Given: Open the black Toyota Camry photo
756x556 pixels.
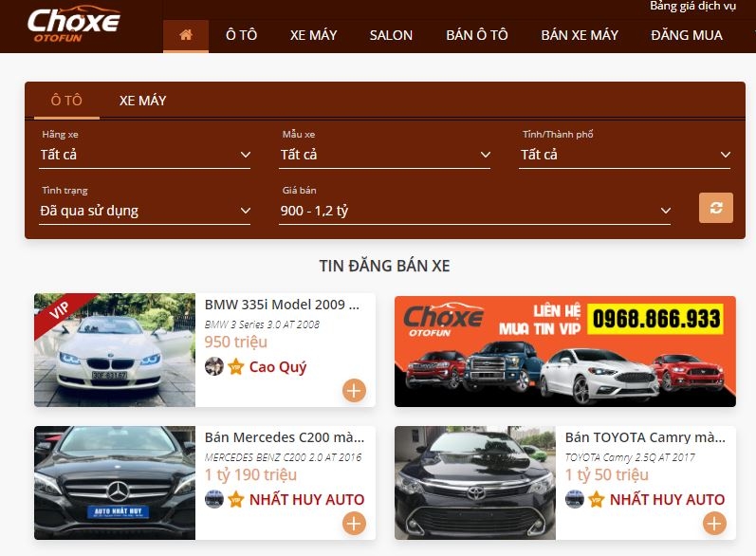Looking at the screenshot, I should pyautogui.click(x=475, y=483).
